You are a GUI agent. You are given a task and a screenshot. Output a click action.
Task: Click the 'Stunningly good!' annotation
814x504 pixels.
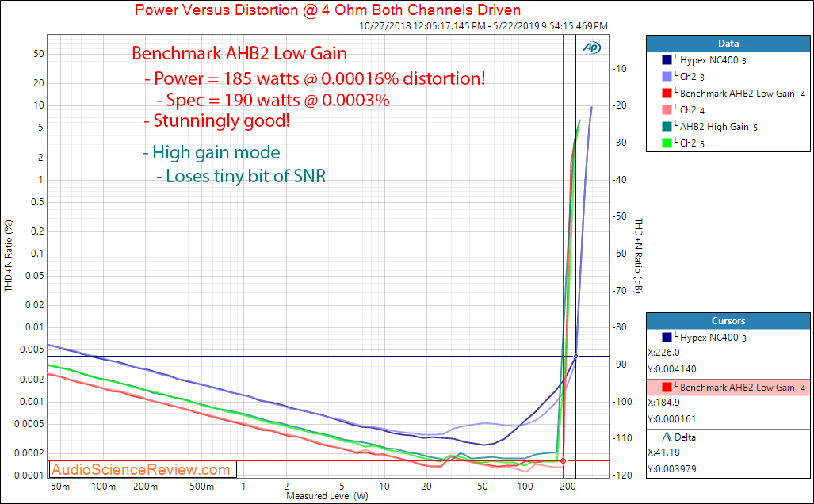217,120
